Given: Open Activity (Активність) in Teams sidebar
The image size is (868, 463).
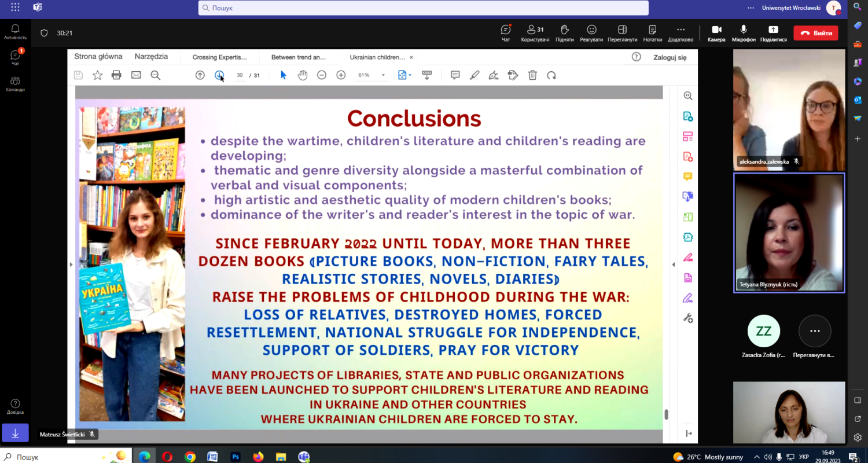Looking at the screenshot, I should (x=15, y=32).
